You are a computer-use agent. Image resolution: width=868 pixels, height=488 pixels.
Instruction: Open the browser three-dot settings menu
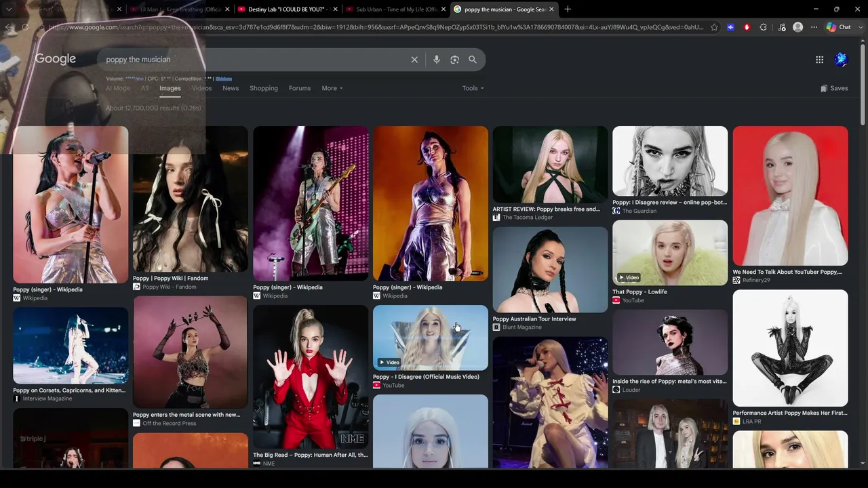[814, 27]
